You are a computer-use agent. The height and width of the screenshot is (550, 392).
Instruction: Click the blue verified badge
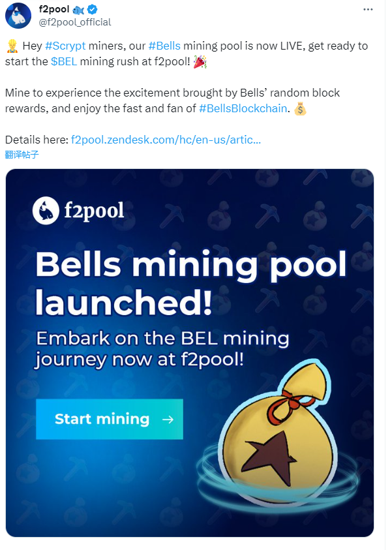[93, 9]
